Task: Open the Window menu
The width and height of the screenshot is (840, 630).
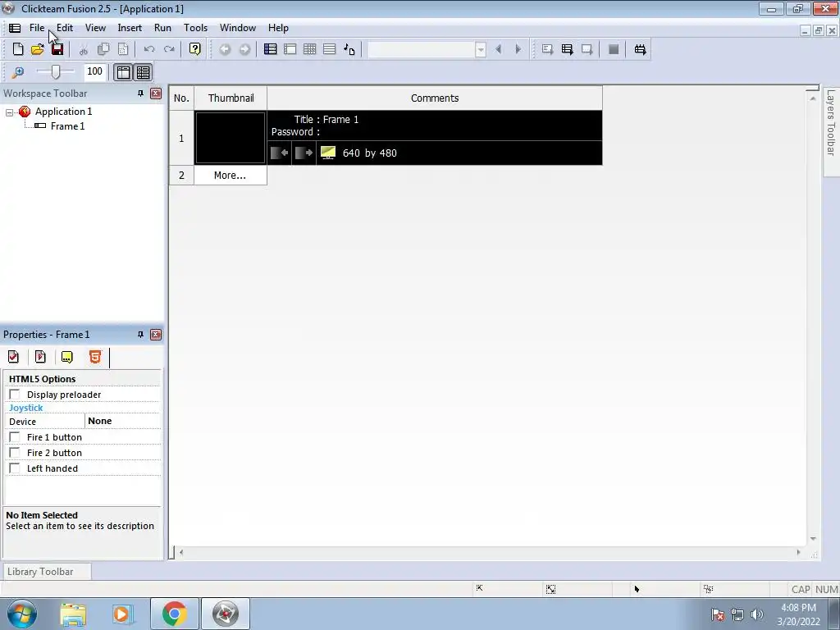Action: pyautogui.click(x=238, y=28)
